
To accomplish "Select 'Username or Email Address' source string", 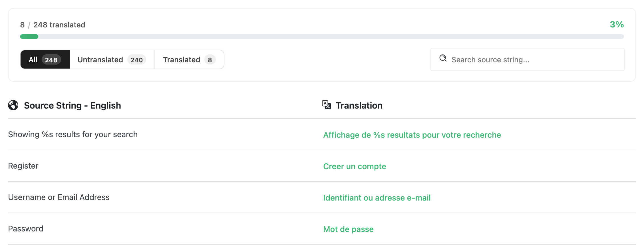I will click(59, 197).
